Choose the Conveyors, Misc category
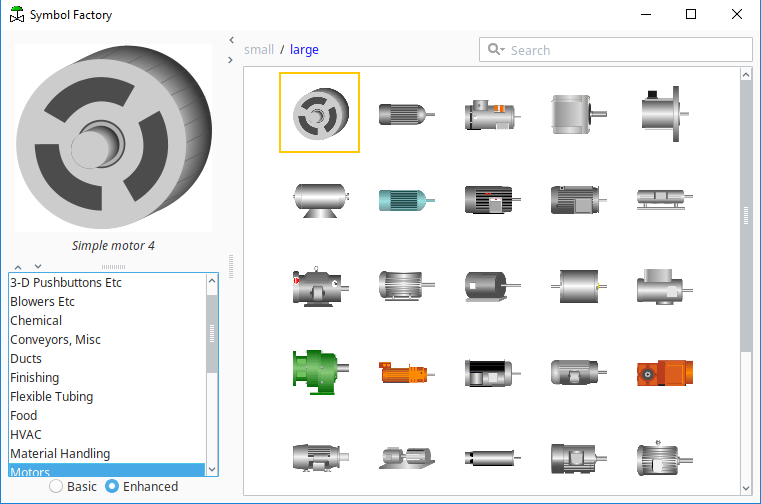Screen dimensions: 761x504 (107, 339)
